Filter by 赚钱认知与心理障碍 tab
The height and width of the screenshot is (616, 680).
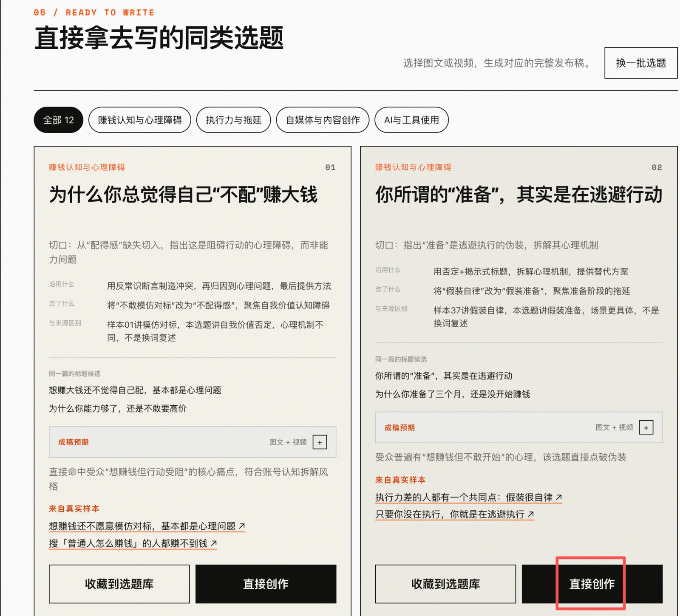[x=140, y=120]
